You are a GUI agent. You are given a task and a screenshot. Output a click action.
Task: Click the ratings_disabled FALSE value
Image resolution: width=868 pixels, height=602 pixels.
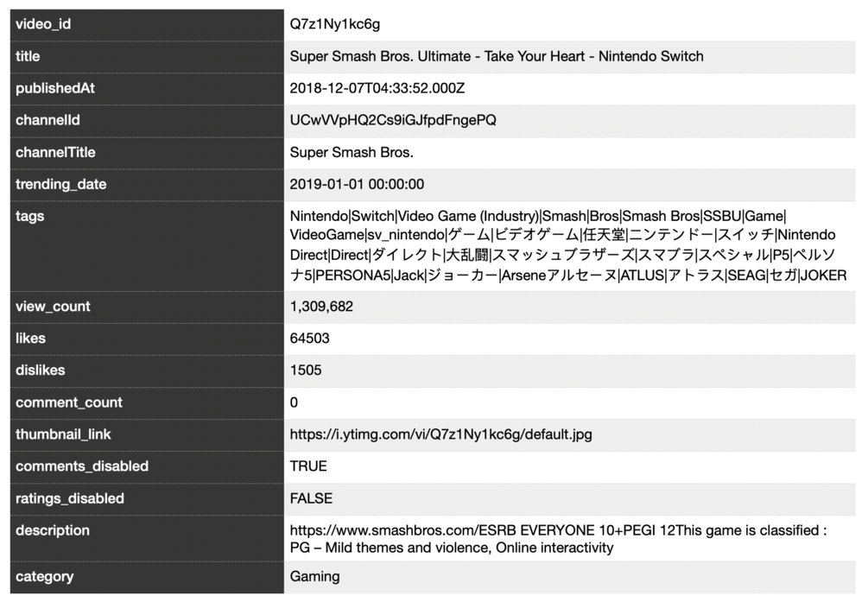click(311, 498)
